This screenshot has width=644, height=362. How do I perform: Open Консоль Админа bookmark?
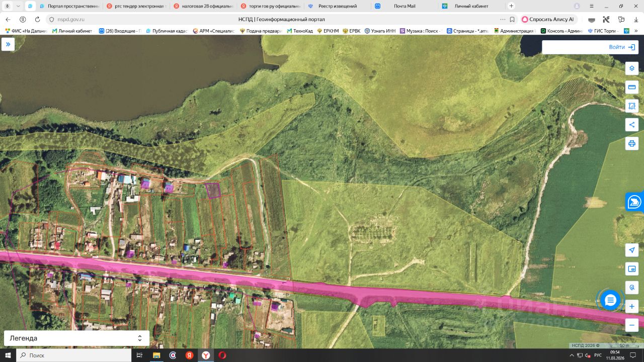561,31
